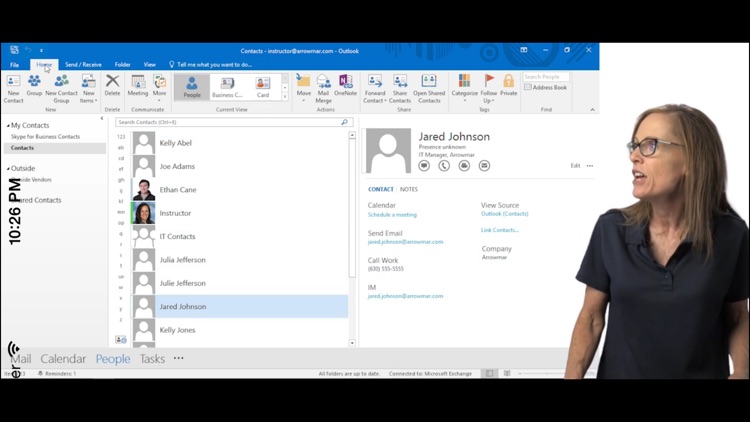Click Edit on contact card
The width and height of the screenshot is (750, 422).
pyautogui.click(x=575, y=166)
